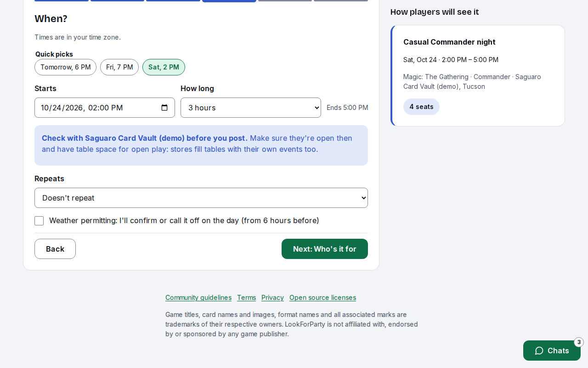Visit the Privacy link
588x368 pixels.
[272, 298]
